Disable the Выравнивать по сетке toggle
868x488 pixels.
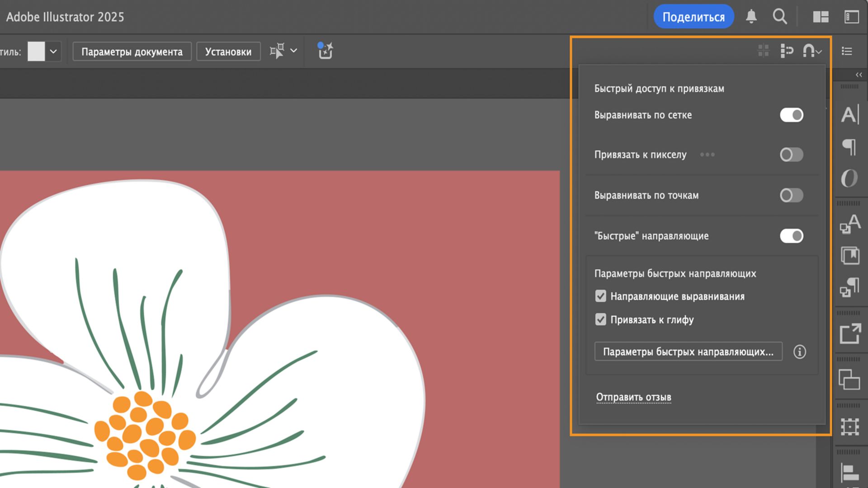coord(791,115)
